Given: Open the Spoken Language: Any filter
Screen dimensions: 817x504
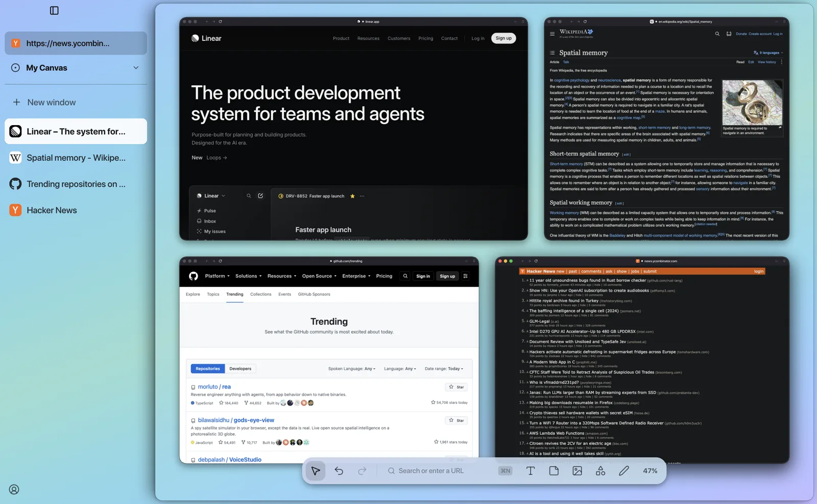Looking at the screenshot, I should pos(352,369).
